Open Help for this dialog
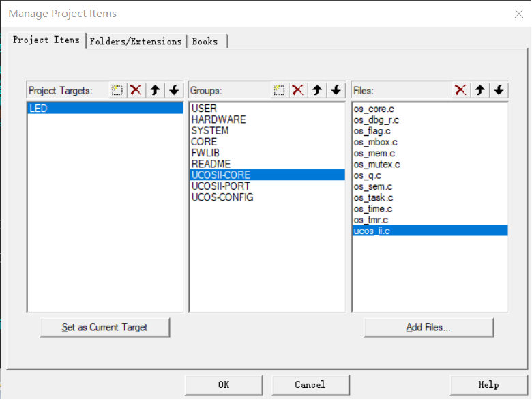Screen dimensions: 532x400 (488, 385)
